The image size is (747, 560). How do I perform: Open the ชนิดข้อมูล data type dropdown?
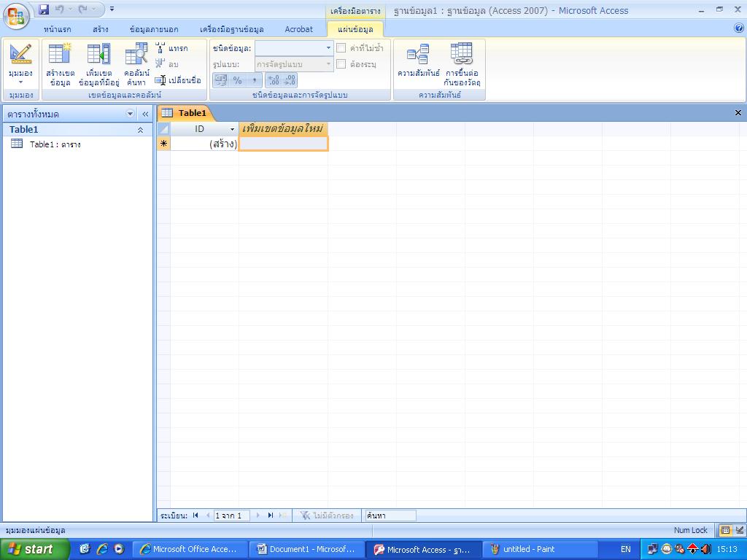click(294, 47)
